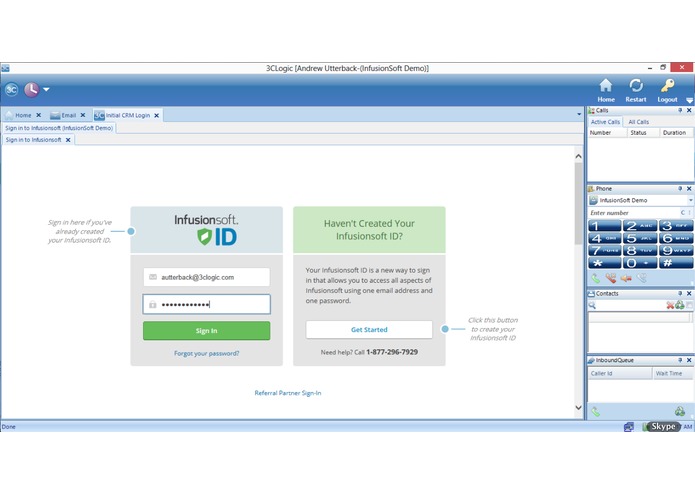Click the greyed-out phone icon in Phone panel
This screenshot has width=695, height=494.
coord(641,278)
